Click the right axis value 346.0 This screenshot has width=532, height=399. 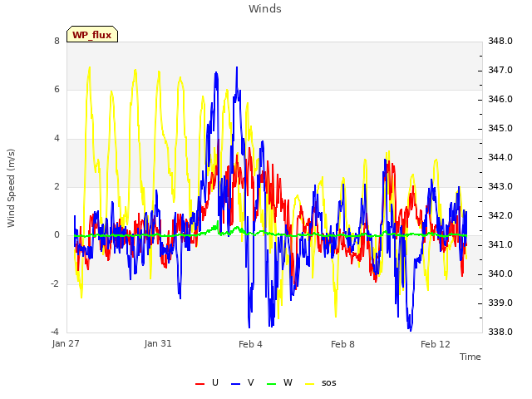click(500, 100)
